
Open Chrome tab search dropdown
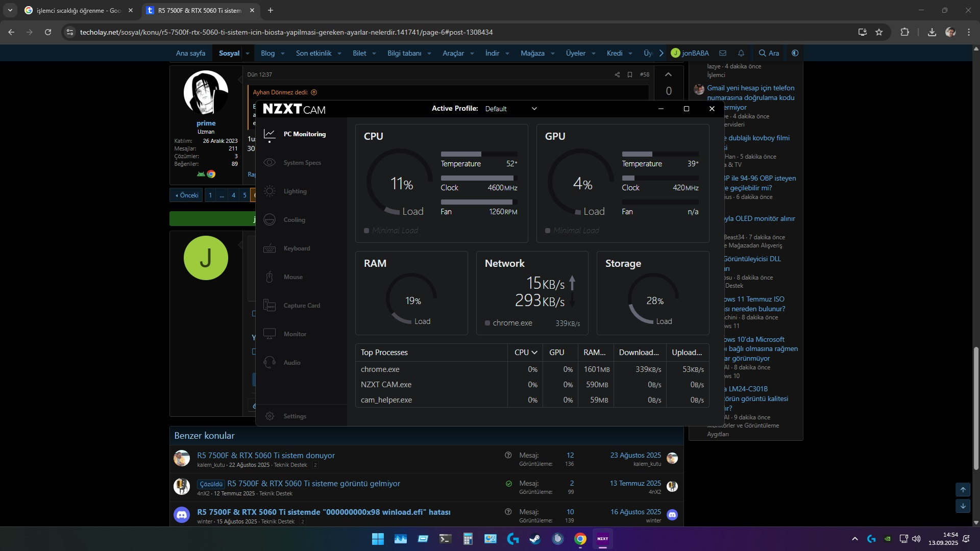(10, 10)
